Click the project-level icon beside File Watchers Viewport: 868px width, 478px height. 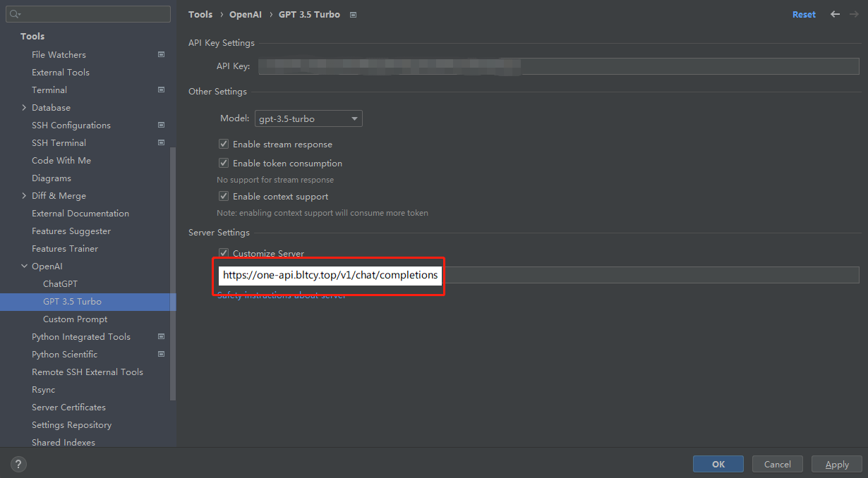click(x=161, y=54)
